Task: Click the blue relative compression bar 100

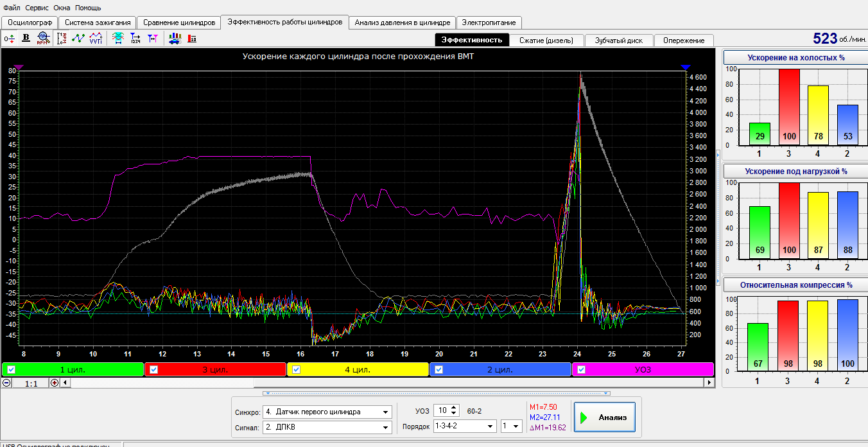Action: (x=847, y=335)
